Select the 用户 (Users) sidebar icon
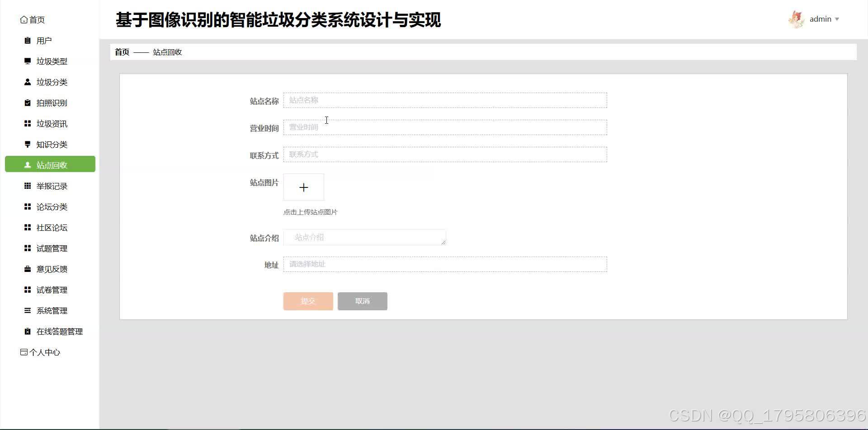 (x=27, y=40)
